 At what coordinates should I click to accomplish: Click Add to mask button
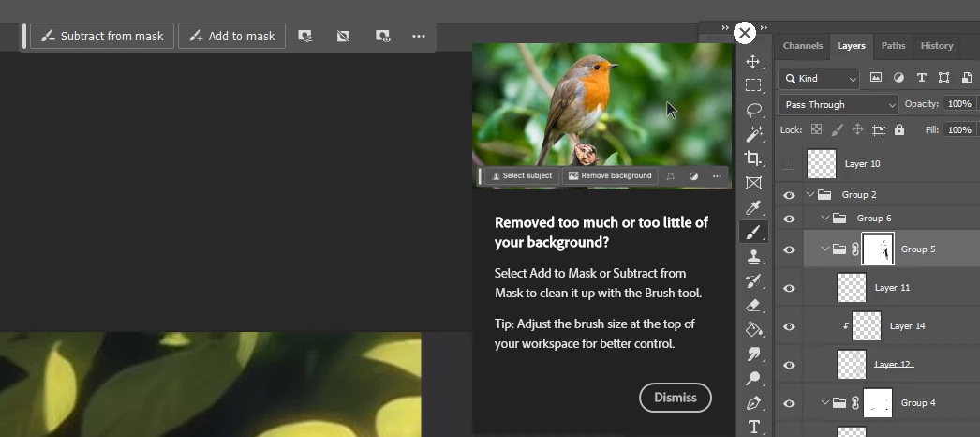point(231,37)
